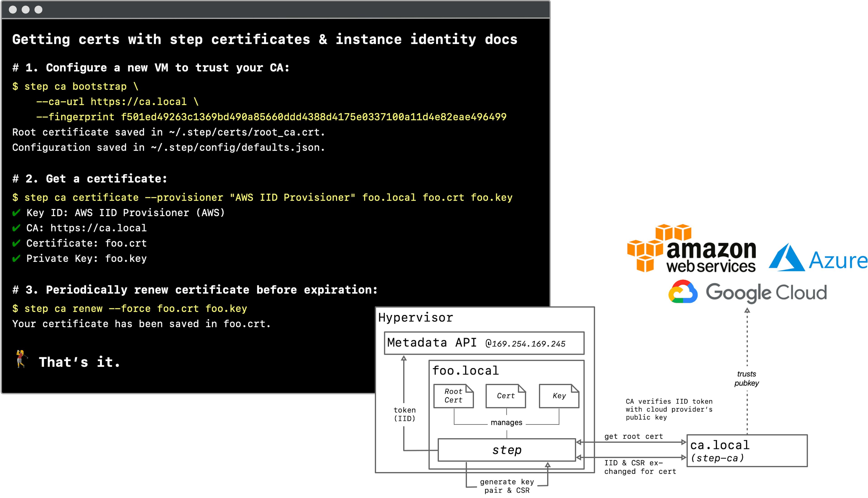The image size is (868, 498).
Task: Click the foo.local heading in diagram
Action: coord(465,371)
